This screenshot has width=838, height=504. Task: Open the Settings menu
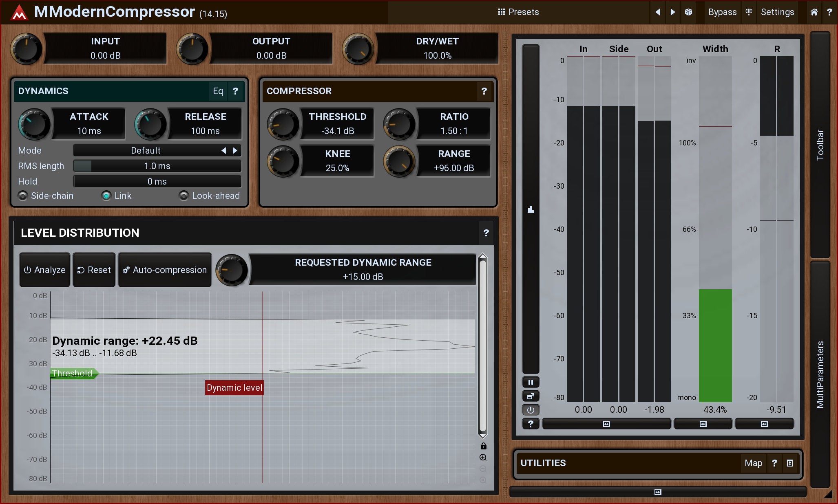point(777,12)
